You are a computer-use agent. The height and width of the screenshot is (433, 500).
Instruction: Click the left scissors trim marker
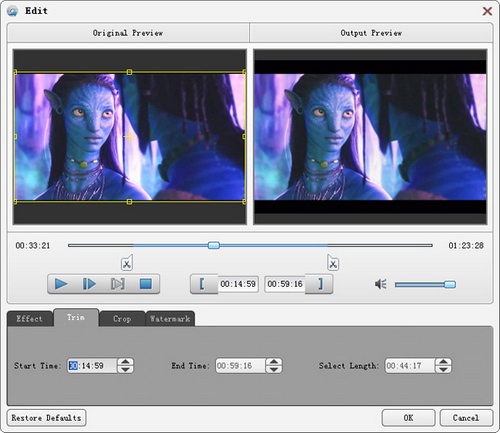point(127,263)
